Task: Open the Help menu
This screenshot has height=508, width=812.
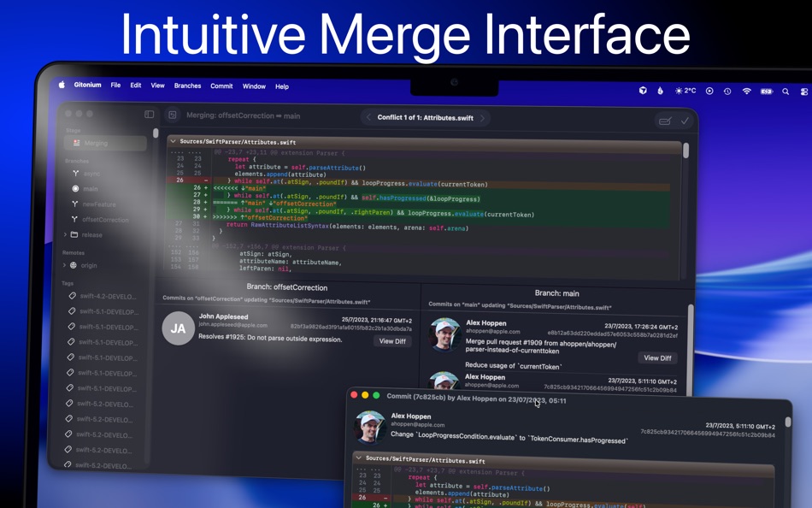Action: click(282, 86)
